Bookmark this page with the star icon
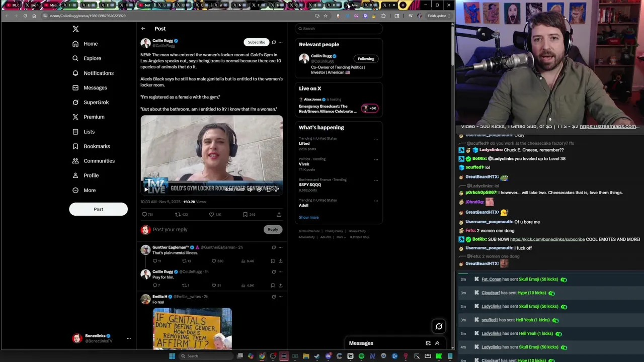The image size is (644, 362). point(326,16)
